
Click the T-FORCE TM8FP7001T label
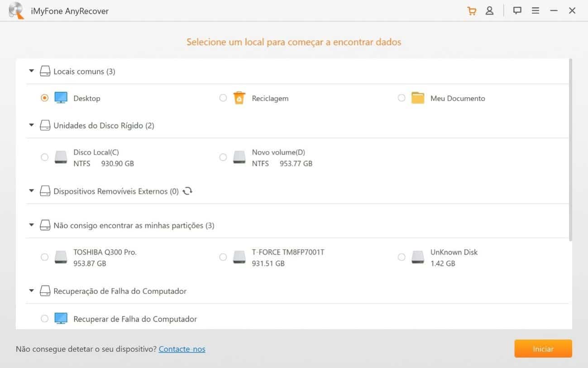tap(288, 252)
